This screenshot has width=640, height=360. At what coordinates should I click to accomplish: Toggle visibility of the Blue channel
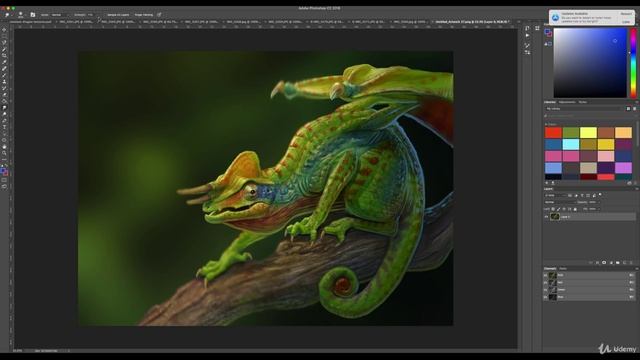click(x=546, y=297)
